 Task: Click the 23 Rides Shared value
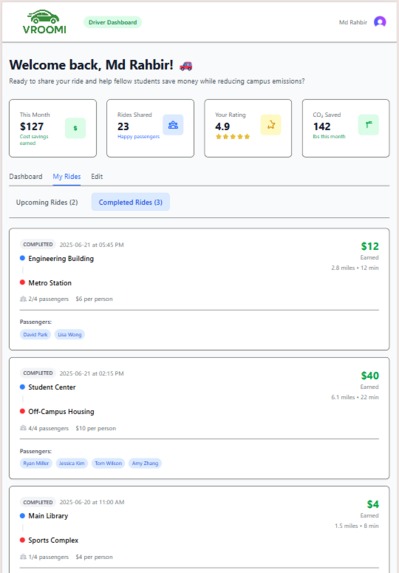point(123,126)
